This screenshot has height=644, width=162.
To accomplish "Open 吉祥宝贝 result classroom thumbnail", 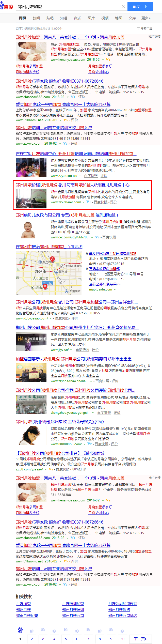I will coord(31,167).
